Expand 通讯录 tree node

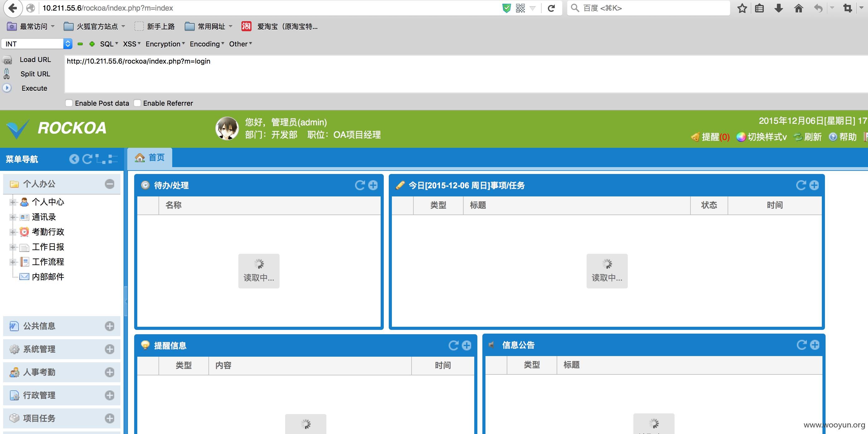[x=13, y=217]
